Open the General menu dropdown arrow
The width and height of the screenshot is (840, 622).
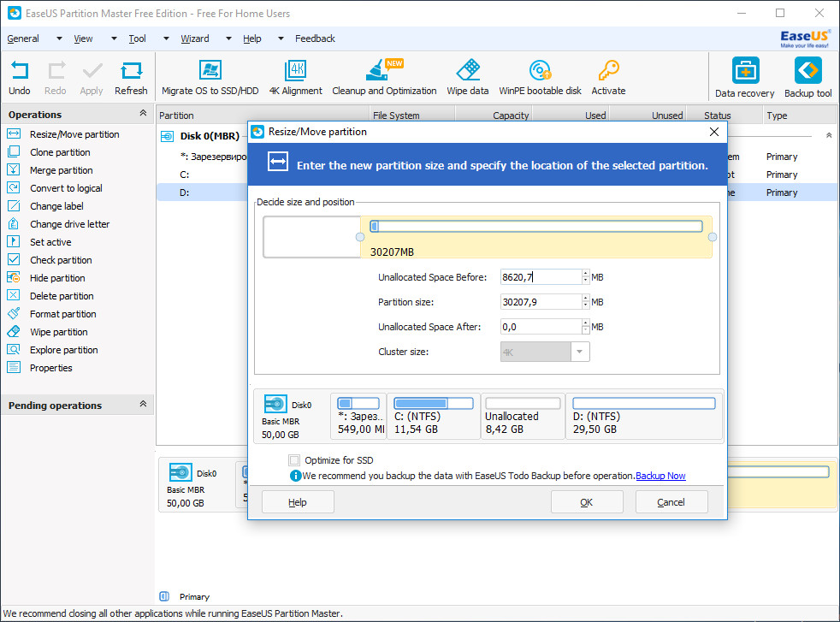pos(60,39)
